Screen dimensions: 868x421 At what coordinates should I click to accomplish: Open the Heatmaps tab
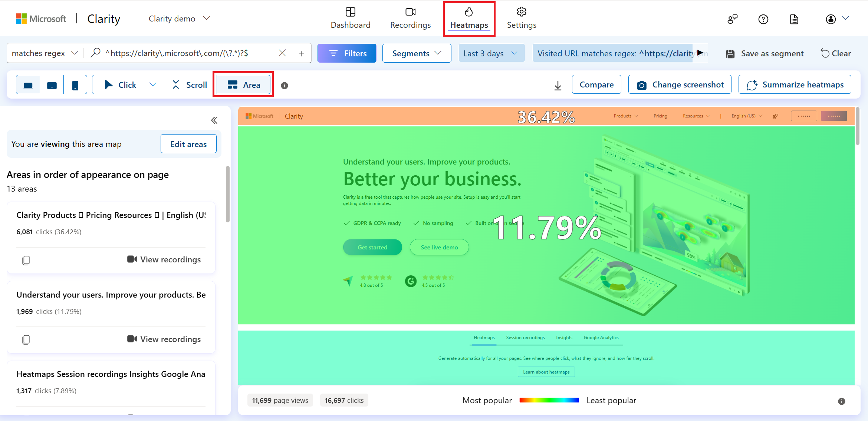click(469, 18)
